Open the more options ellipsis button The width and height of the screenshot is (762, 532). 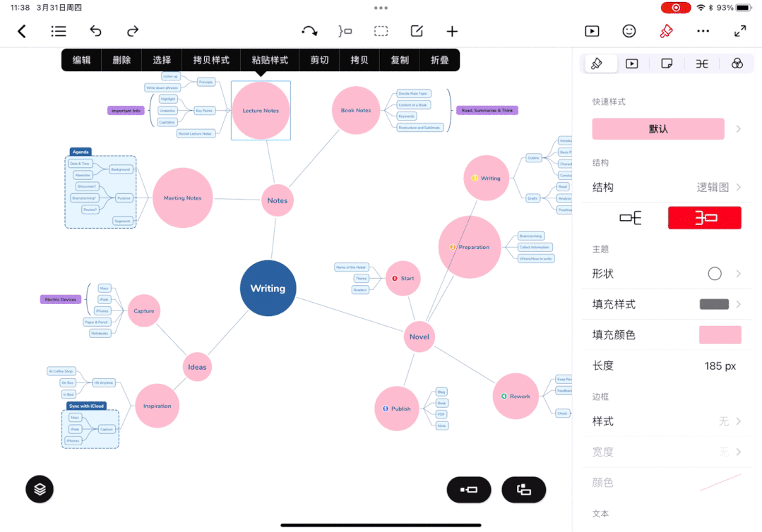703,31
